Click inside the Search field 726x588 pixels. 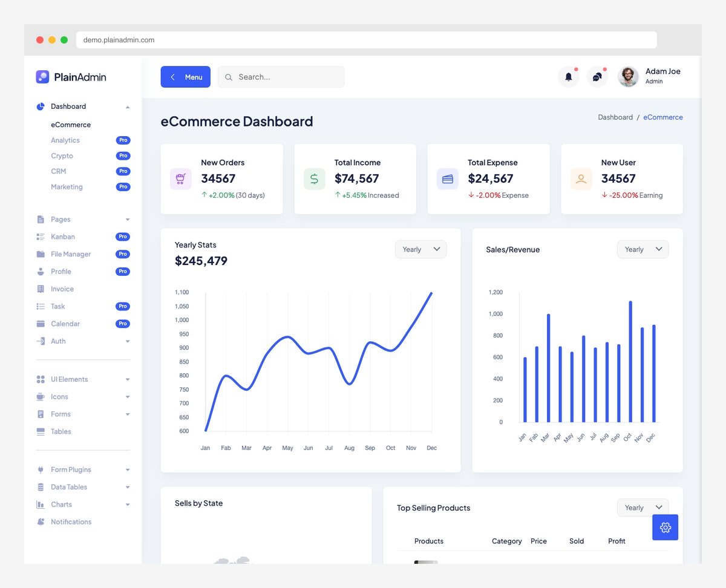click(281, 77)
